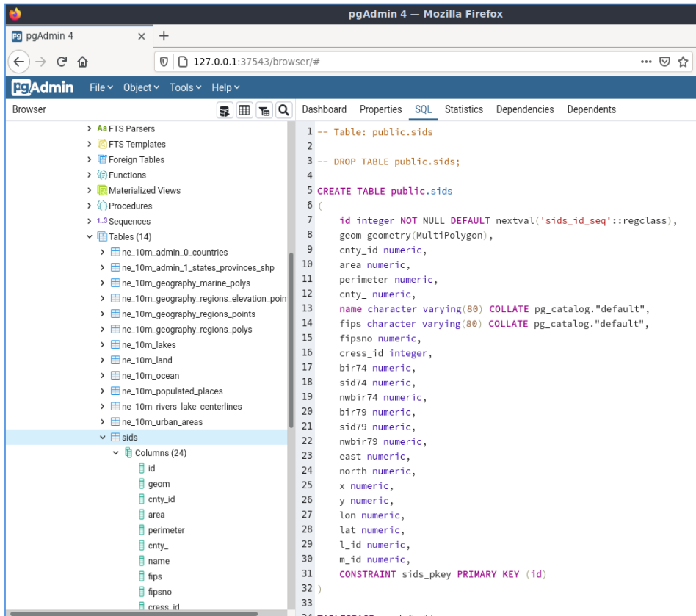Select the ne_10m_geography_marine_polys table
696x616 pixels.
[x=186, y=283]
